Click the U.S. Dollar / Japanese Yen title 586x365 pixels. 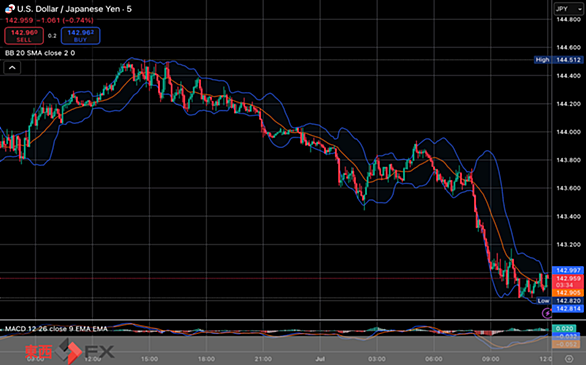coord(74,9)
